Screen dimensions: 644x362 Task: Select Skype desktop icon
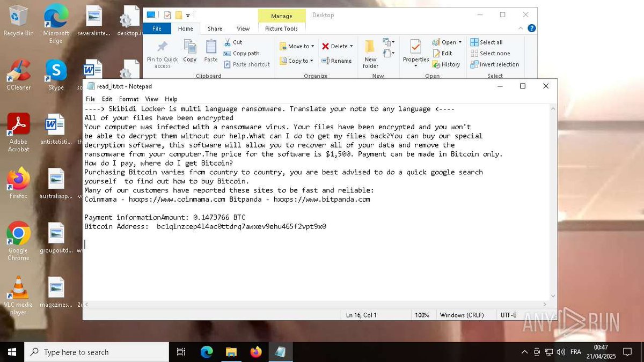point(56,75)
